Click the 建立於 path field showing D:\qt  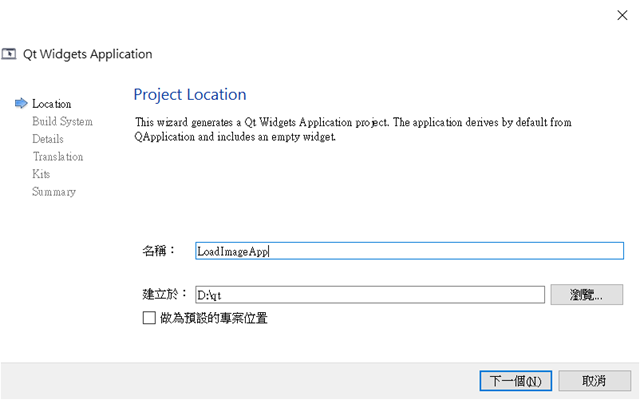tap(370, 295)
